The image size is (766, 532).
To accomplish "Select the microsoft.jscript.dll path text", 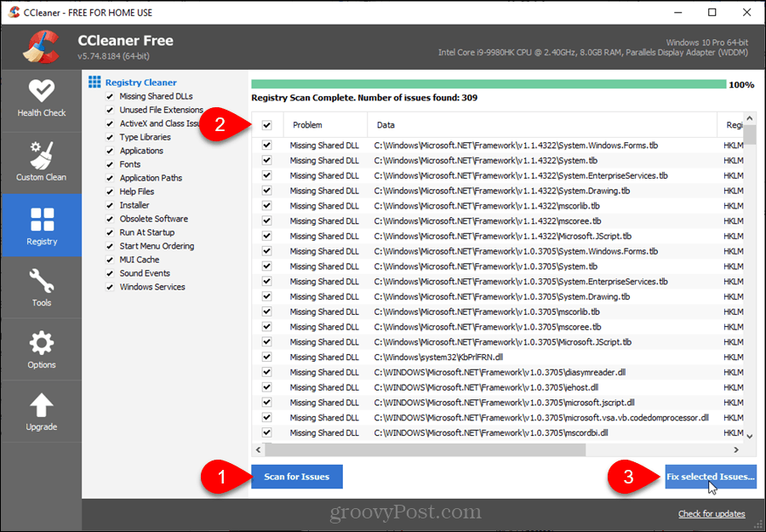I will coord(504,403).
